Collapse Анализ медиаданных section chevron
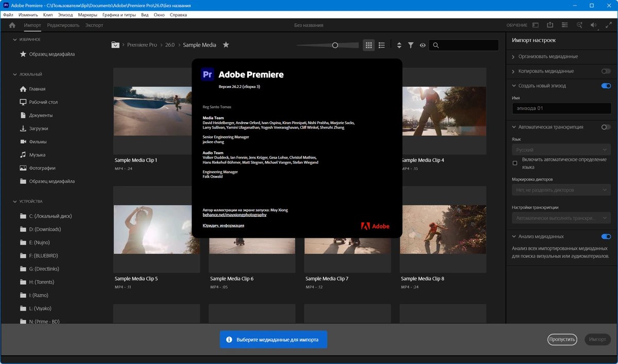618x364 pixels. click(513, 237)
